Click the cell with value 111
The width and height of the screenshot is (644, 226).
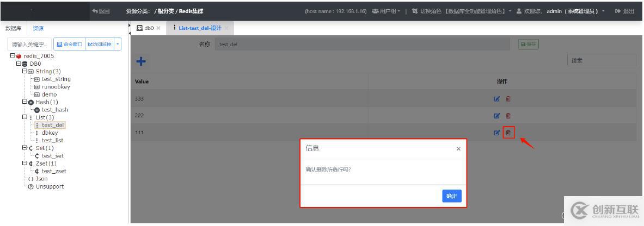[x=249, y=133]
